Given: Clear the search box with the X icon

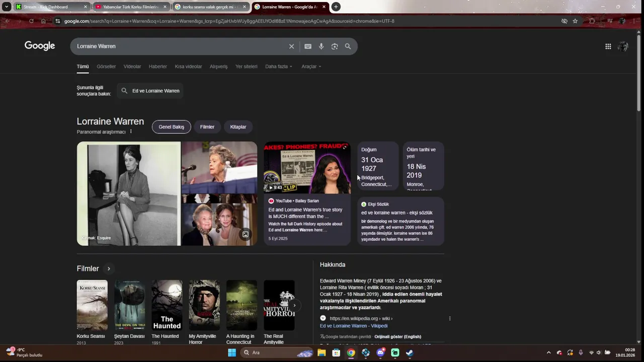Looking at the screenshot, I should pos(291,46).
